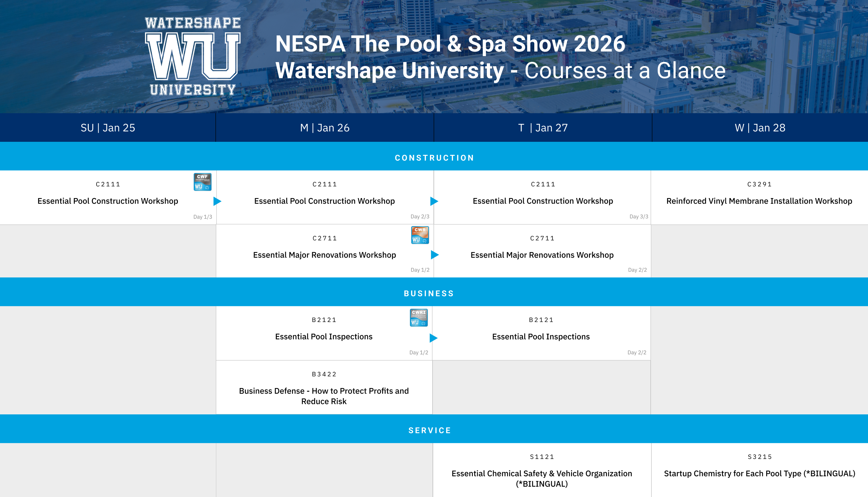Click arrow after Sunday's Pool Construction Workshop
This screenshot has height=497, width=868.
pyautogui.click(x=217, y=201)
